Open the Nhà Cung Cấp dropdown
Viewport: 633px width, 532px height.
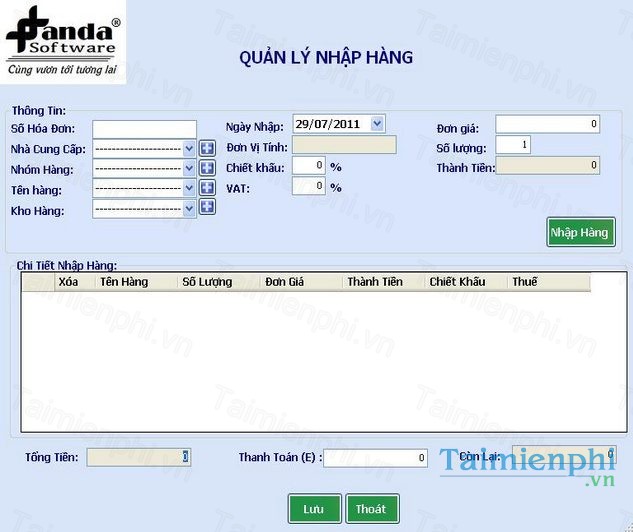coord(189,149)
